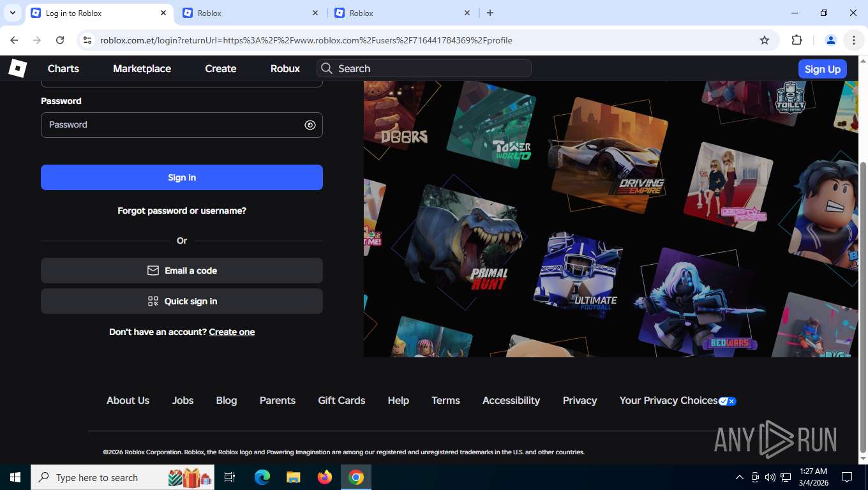The width and height of the screenshot is (868, 490).
Task: Choose Quick sign in option
Action: pyautogui.click(x=182, y=301)
